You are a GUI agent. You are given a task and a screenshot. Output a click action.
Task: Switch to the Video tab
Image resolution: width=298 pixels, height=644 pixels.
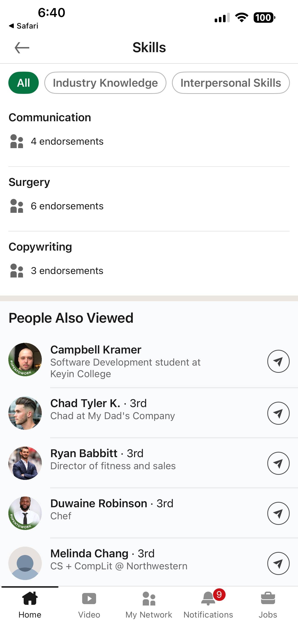[x=89, y=604]
